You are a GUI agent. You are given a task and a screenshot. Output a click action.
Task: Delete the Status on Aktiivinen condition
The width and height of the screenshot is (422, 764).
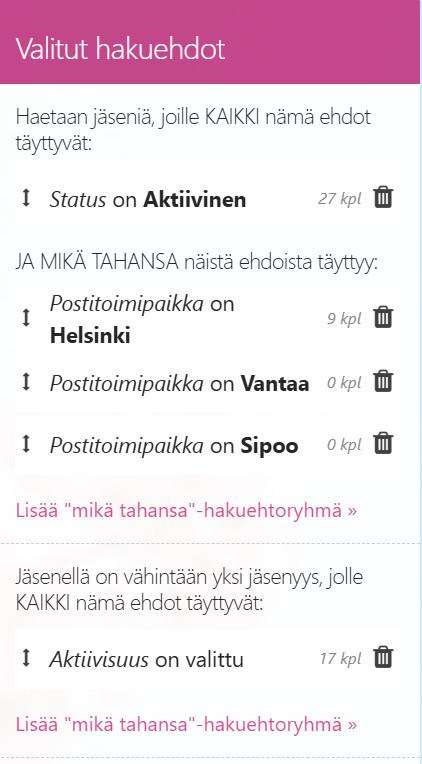(x=383, y=198)
